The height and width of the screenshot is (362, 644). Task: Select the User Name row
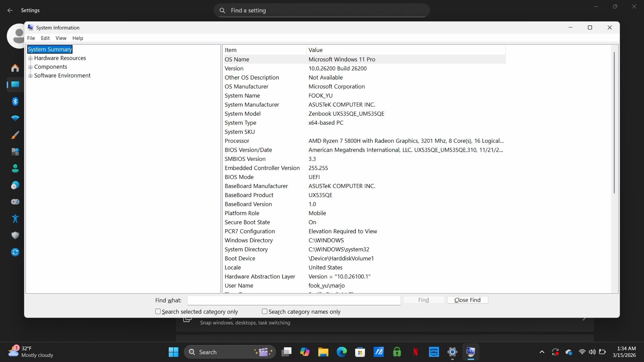364,286
